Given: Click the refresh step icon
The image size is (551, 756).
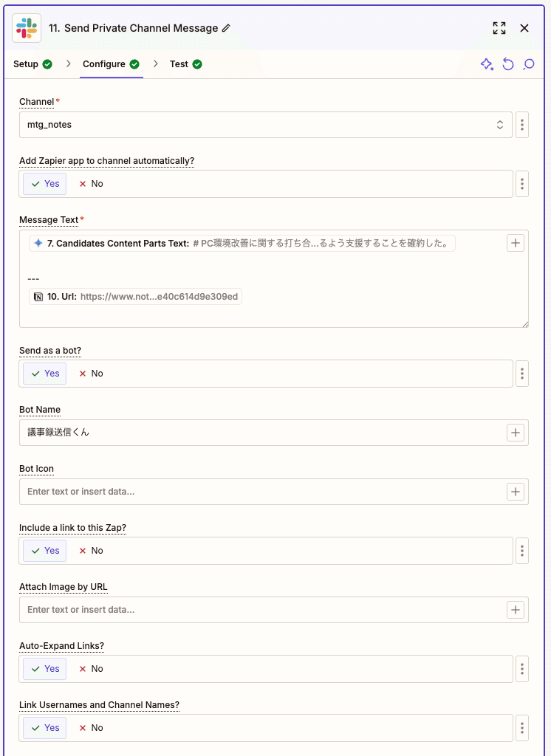Looking at the screenshot, I should tap(508, 64).
